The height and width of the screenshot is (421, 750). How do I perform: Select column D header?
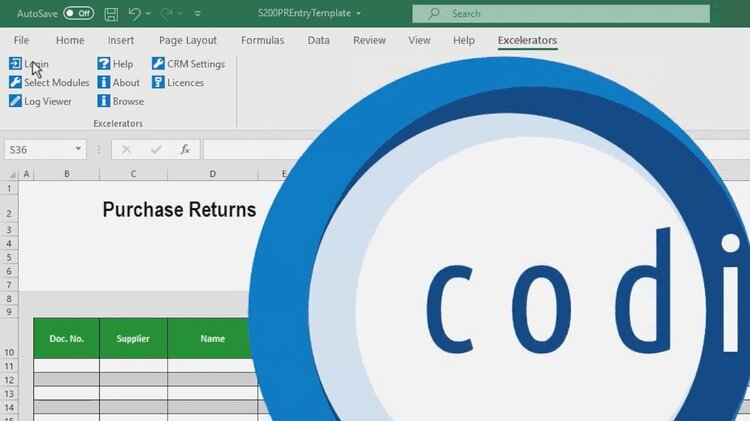click(212, 174)
